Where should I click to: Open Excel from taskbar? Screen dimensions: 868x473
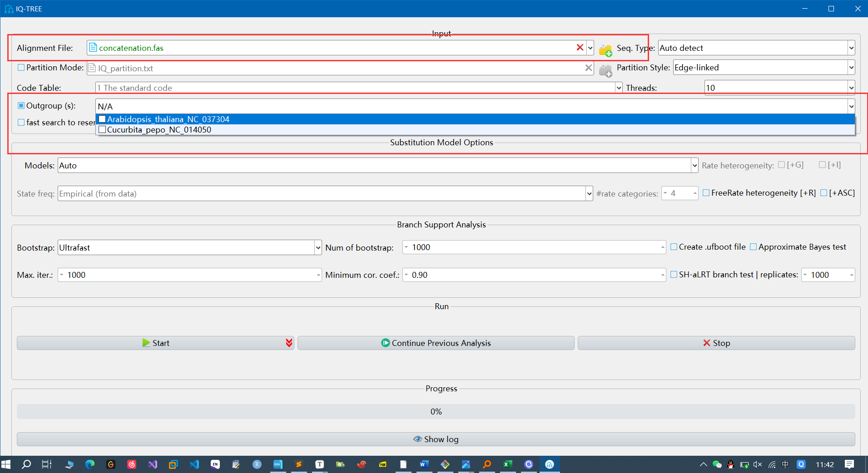(508, 464)
